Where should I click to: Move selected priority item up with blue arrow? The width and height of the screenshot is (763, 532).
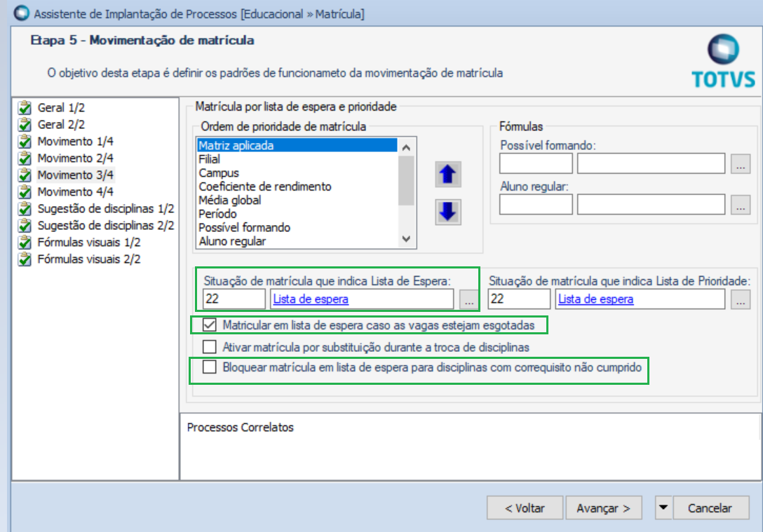tap(447, 175)
